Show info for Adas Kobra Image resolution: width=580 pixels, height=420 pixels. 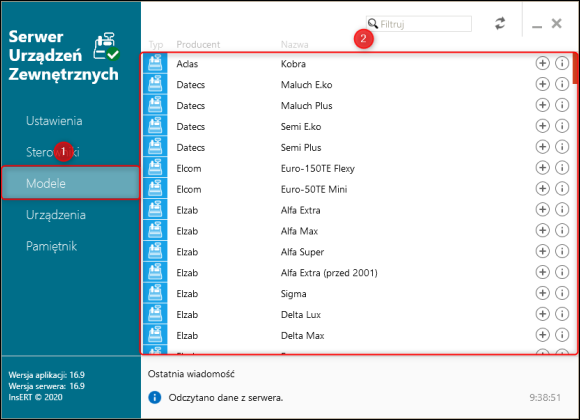tap(562, 63)
